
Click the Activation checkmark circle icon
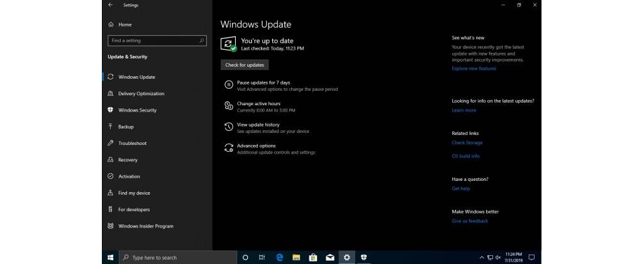tap(111, 176)
